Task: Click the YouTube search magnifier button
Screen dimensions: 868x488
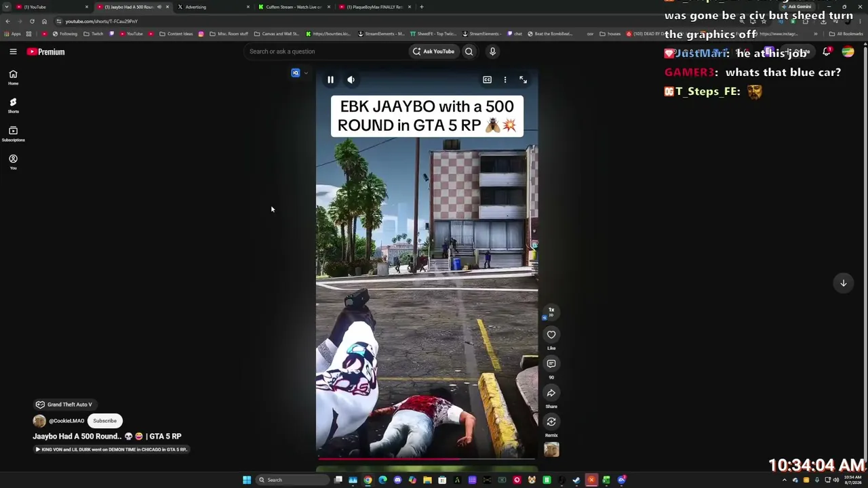Action: pos(469,52)
